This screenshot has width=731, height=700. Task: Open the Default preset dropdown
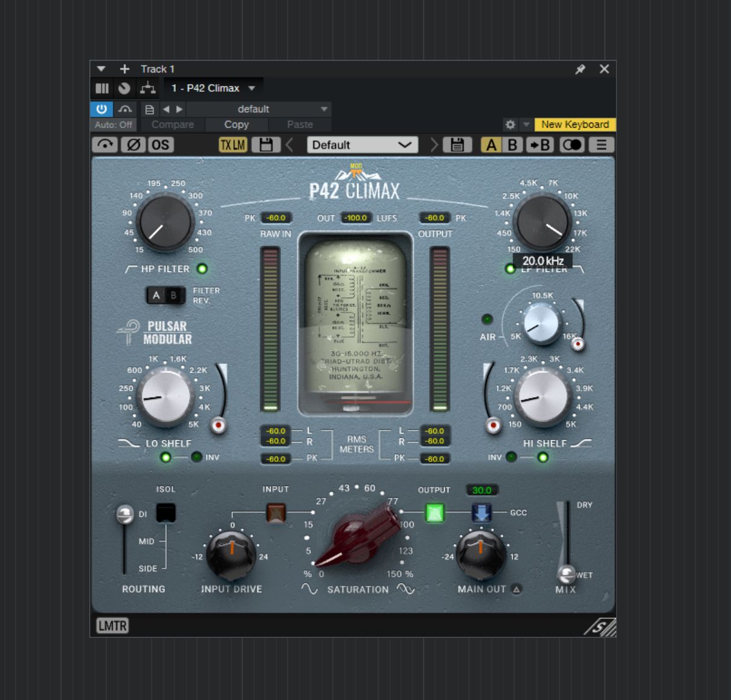tap(362, 145)
